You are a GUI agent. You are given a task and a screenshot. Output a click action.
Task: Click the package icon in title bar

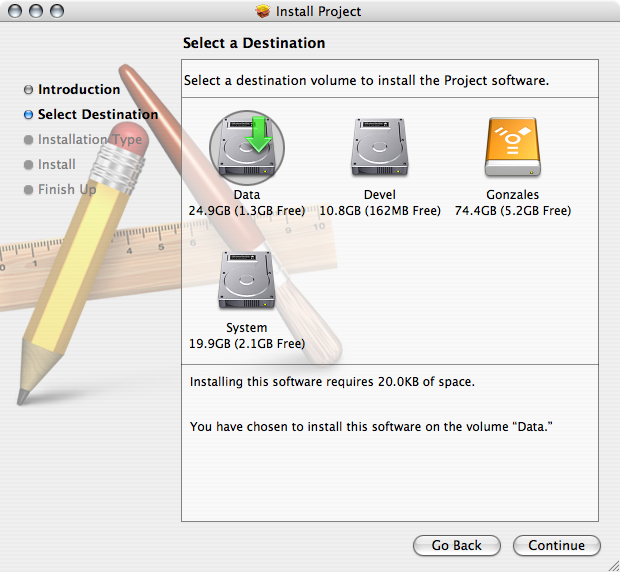coord(263,12)
